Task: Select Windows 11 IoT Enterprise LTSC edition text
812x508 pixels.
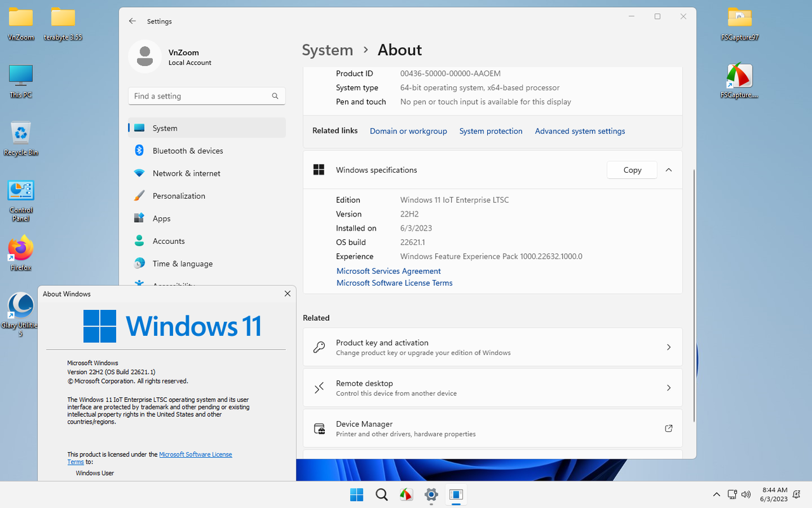Action: [454, 199]
